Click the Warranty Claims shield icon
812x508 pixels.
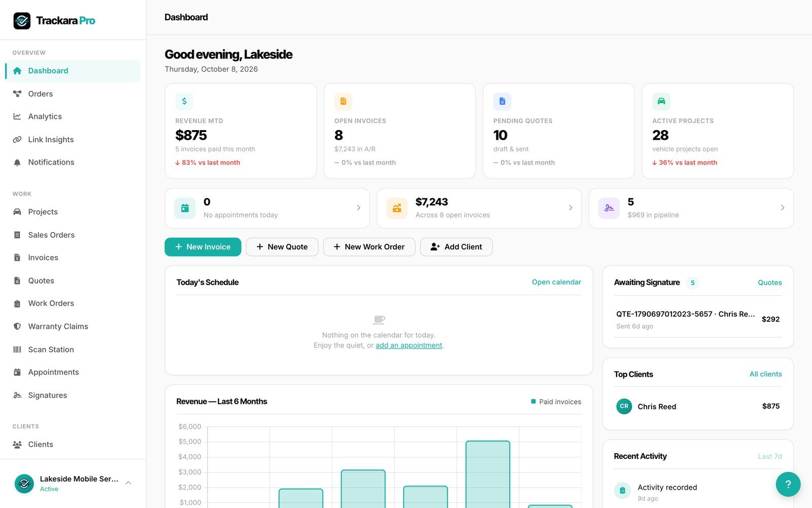point(17,326)
